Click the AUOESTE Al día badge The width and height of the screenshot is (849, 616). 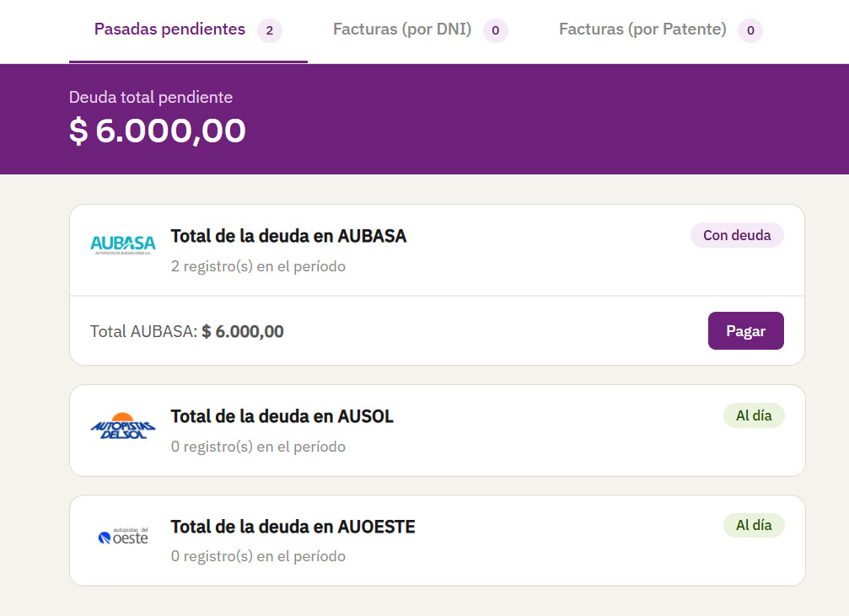pos(754,525)
